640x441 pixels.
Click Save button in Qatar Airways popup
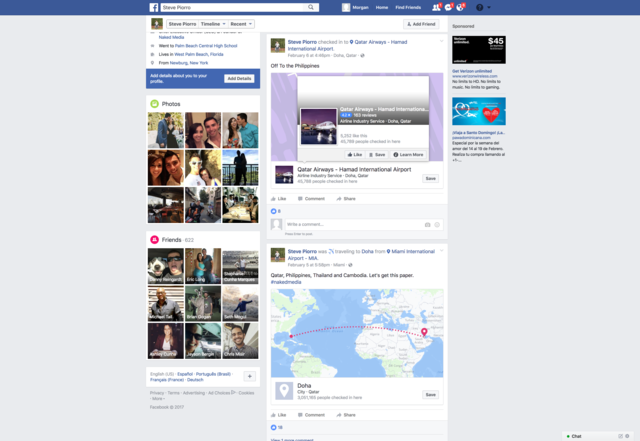click(x=377, y=155)
